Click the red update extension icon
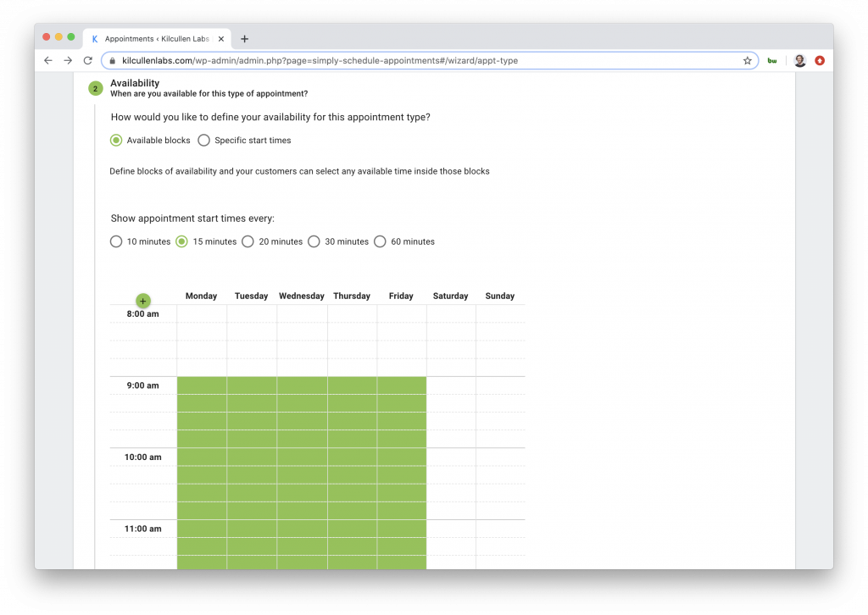The height and width of the screenshot is (615, 868). point(820,61)
